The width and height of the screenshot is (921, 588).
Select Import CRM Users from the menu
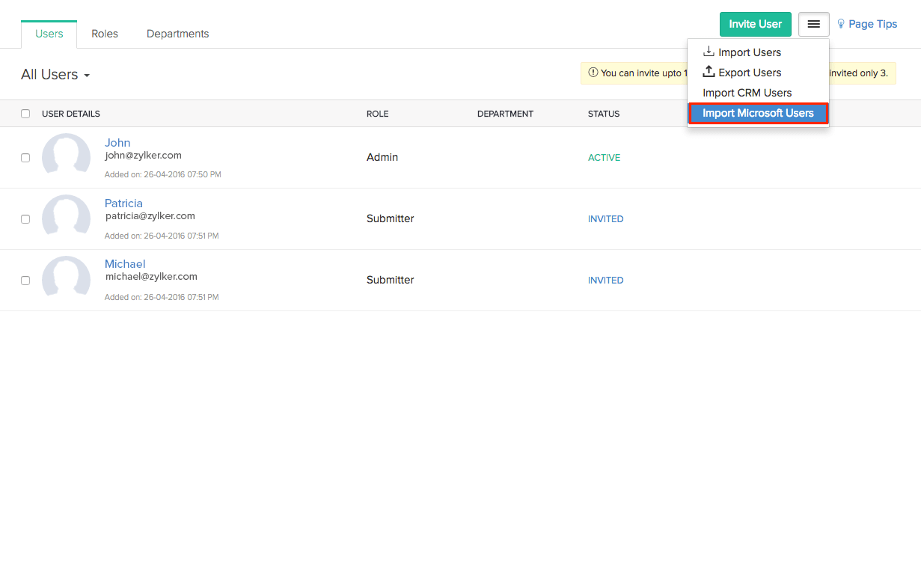747,93
